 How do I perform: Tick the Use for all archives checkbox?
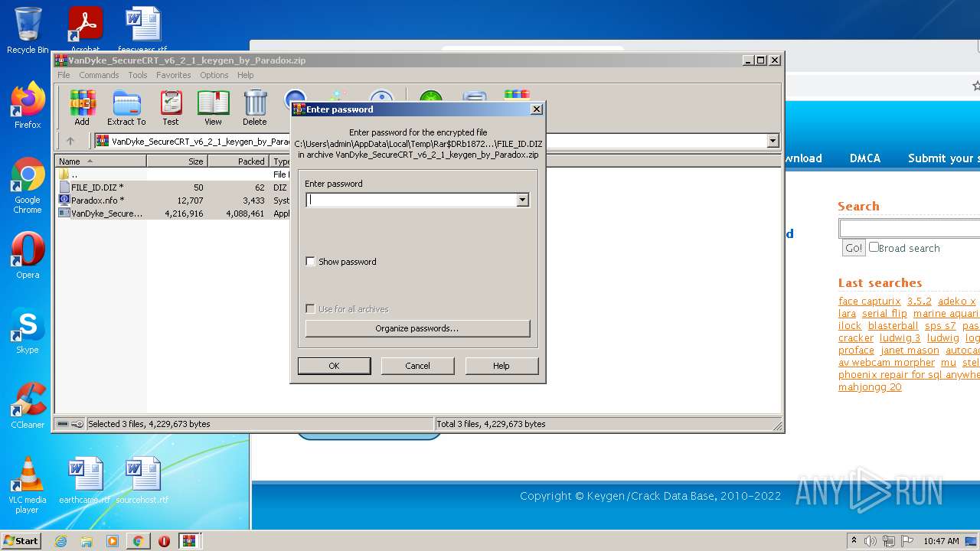310,308
